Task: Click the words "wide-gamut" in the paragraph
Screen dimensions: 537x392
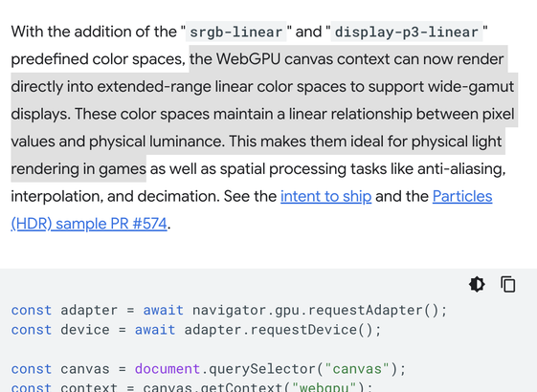Action: 471,87
